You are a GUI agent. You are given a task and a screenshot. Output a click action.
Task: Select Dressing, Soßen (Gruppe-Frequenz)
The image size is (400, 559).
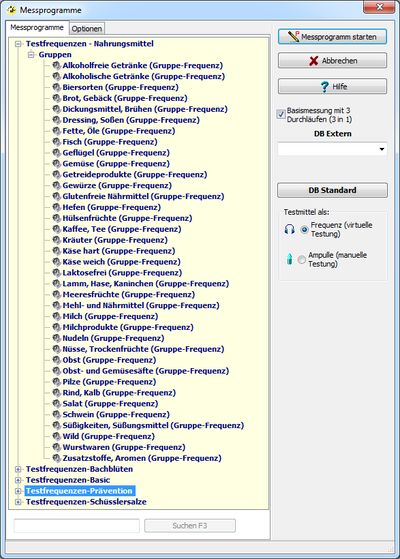pos(131,120)
